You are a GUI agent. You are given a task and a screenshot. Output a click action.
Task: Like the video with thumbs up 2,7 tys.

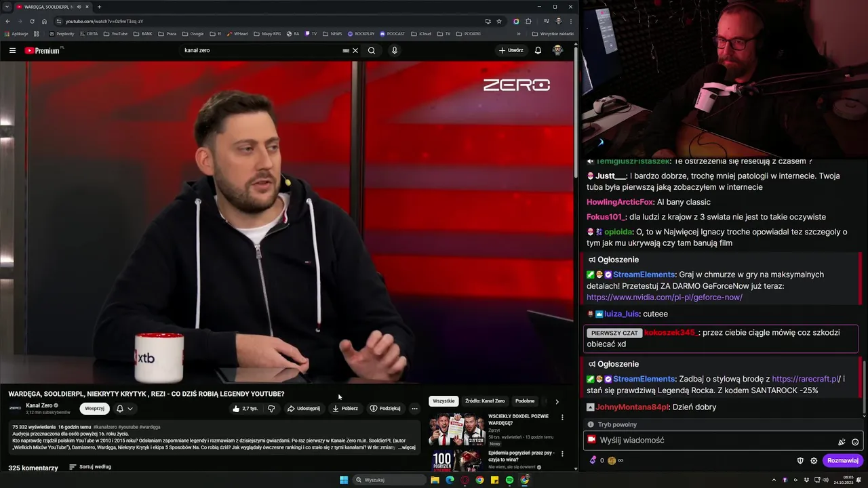[245, 409]
